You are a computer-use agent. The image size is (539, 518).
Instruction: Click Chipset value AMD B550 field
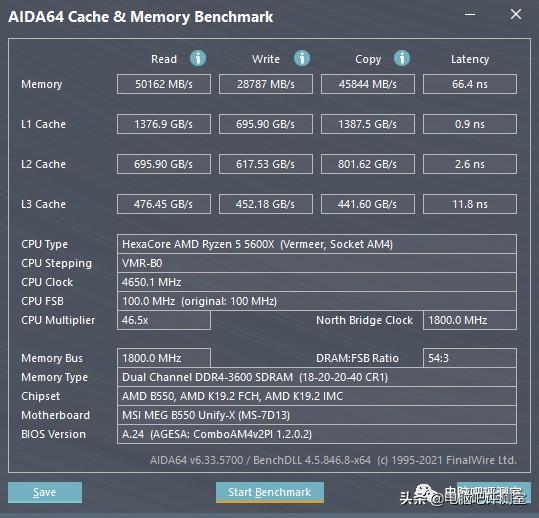tap(317, 396)
